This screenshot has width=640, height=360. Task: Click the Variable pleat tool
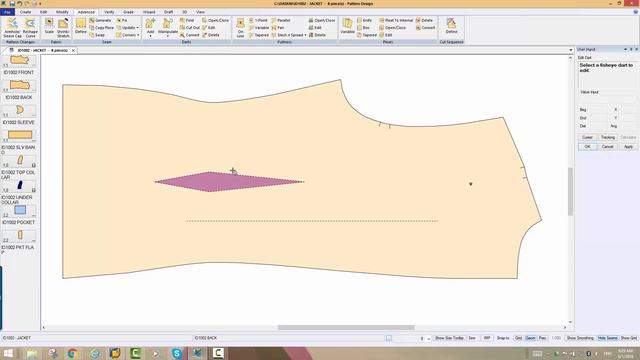pos(347,26)
